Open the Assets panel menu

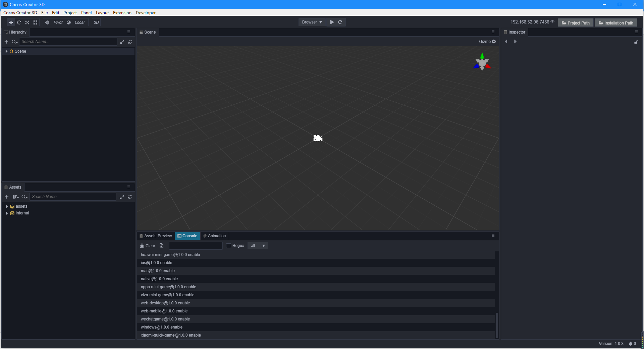click(129, 187)
